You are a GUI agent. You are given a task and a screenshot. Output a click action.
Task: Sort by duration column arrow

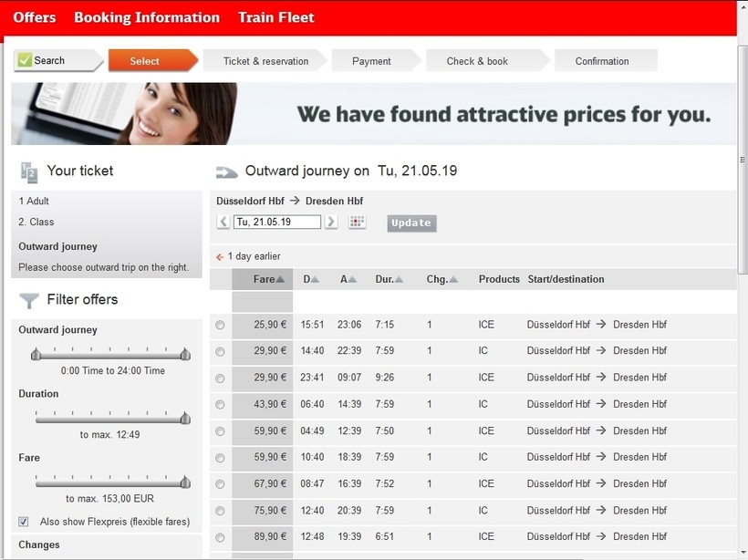[x=399, y=279]
